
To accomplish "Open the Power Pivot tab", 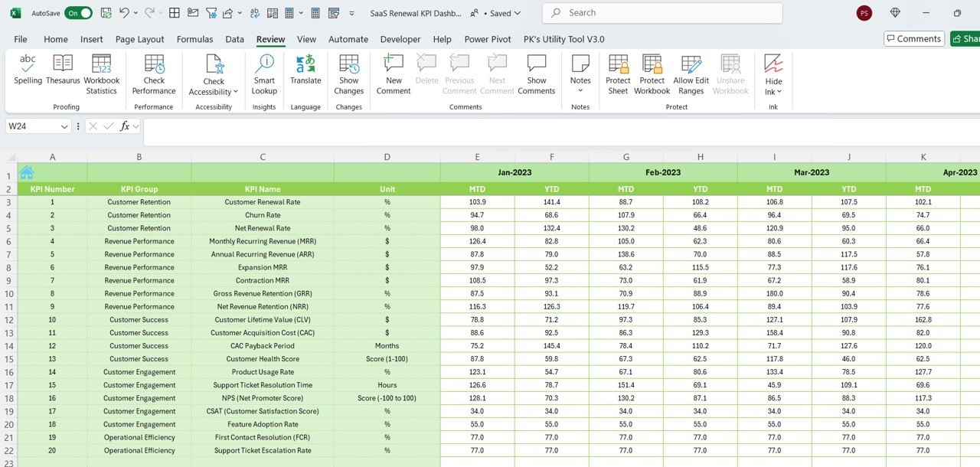I will point(488,39).
